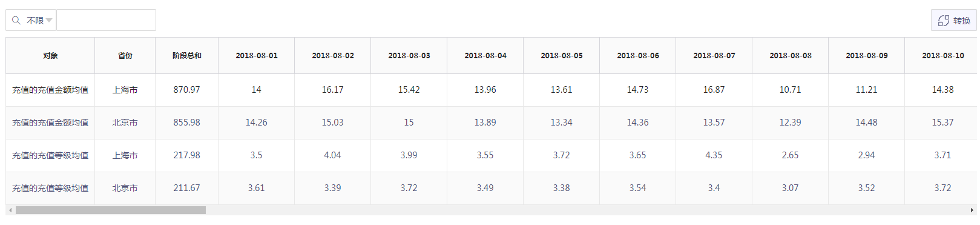Select the 870.97 total cell
This screenshot has height=225, width=980.
point(187,90)
